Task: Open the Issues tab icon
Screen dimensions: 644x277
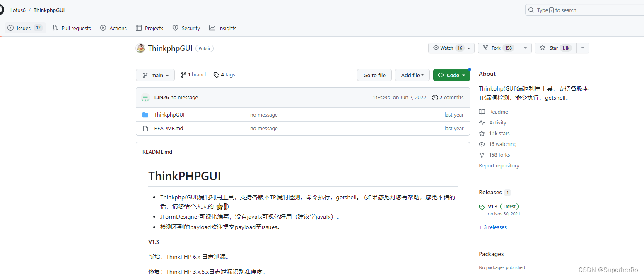Action: pos(10,28)
